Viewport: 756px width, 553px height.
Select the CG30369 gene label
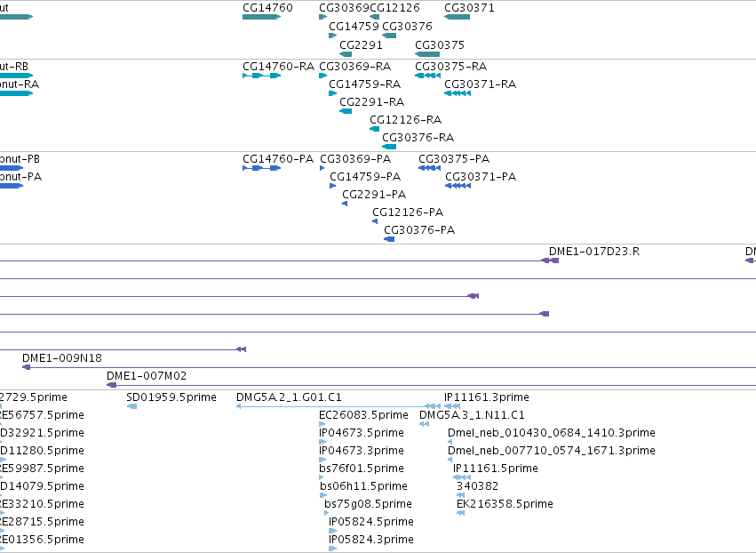coord(345,8)
